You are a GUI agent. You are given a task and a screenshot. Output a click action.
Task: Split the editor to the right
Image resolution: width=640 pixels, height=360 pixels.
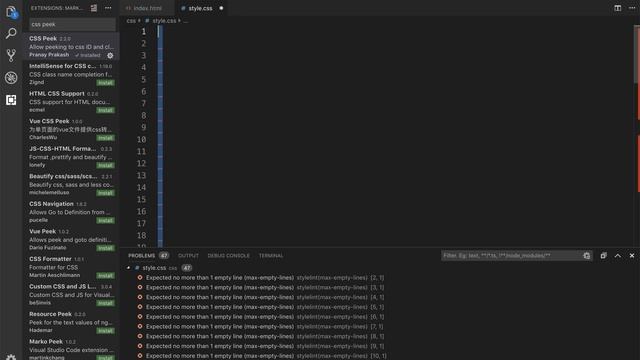pyautogui.click(x=618, y=8)
